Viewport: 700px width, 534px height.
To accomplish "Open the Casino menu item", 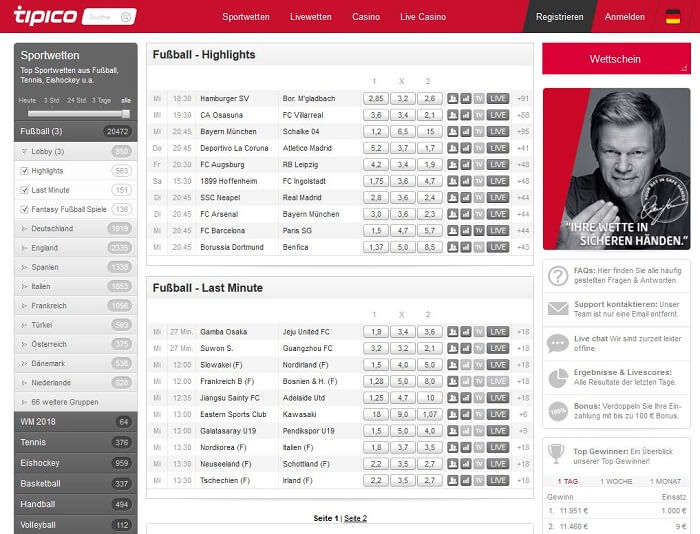I will (366, 17).
